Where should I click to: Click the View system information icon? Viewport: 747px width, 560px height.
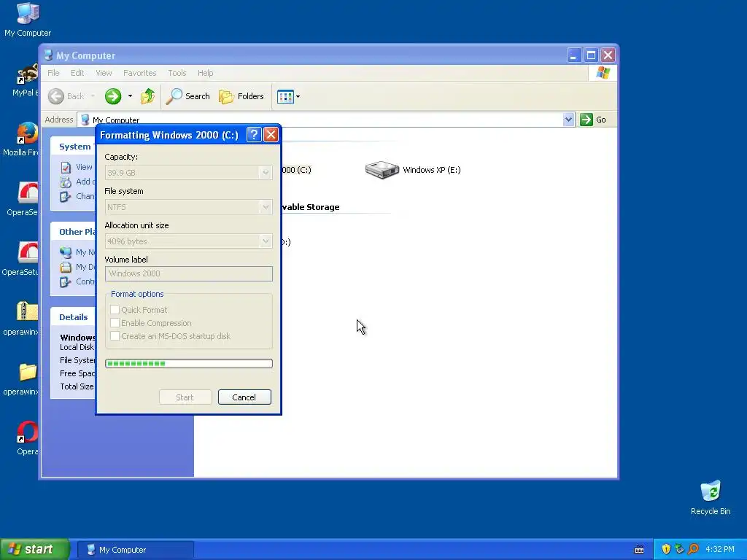tap(66, 167)
